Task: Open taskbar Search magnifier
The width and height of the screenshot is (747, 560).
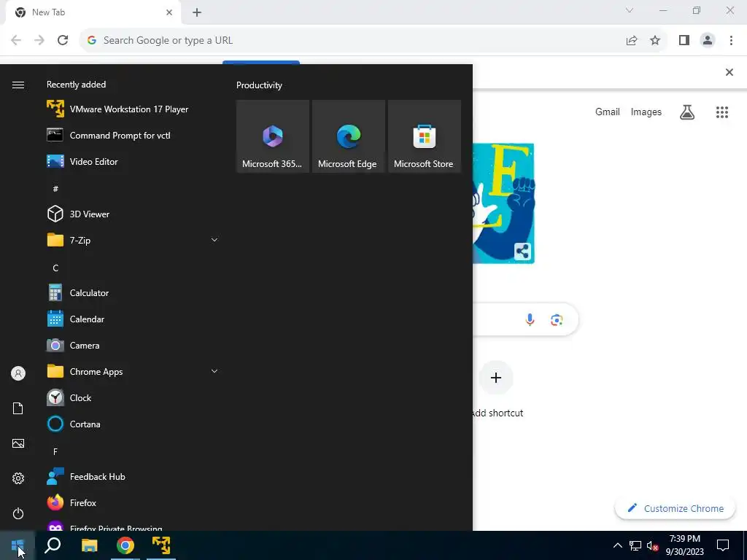Action: click(x=53, y=545)
